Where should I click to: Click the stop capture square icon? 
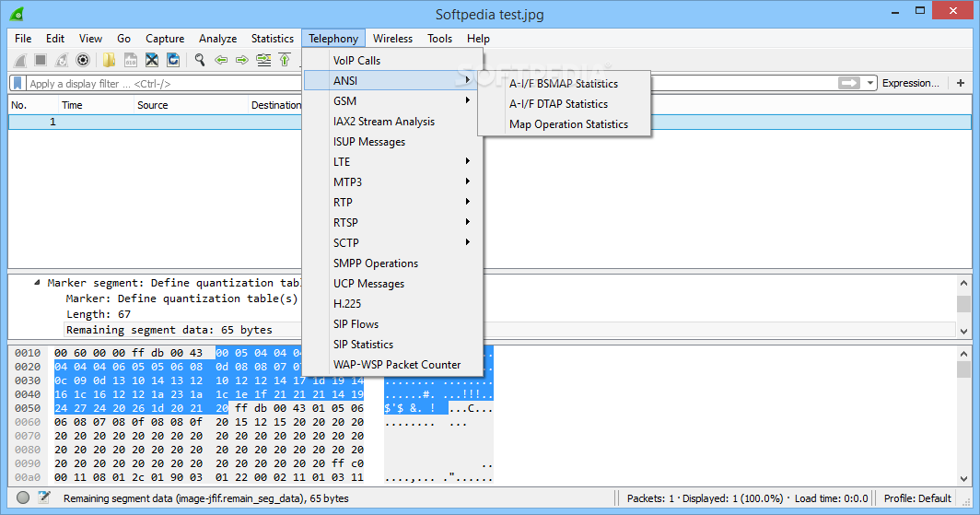(41, 60)
